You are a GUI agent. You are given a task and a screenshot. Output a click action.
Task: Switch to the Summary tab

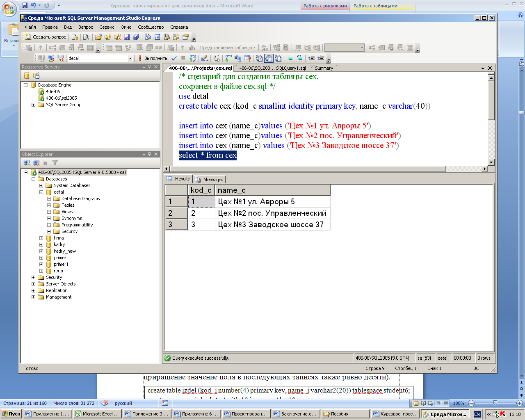[x=324, y=68]
